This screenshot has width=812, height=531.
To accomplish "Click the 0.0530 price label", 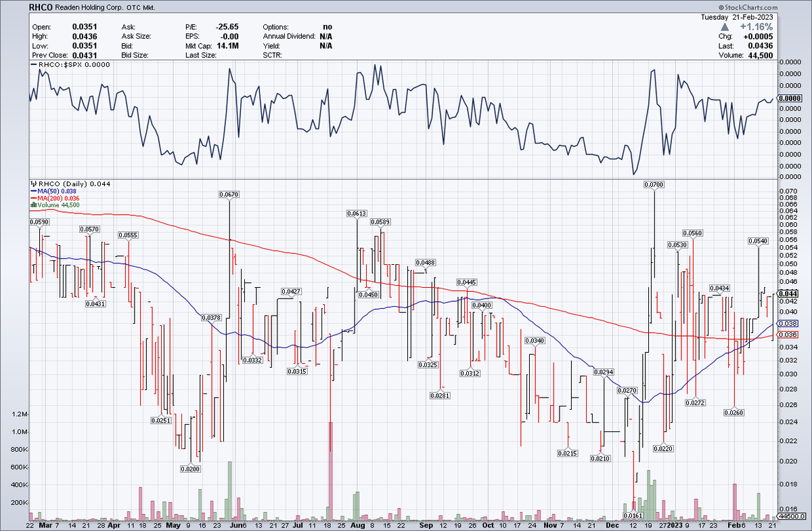I will click(x=677, y=245).
